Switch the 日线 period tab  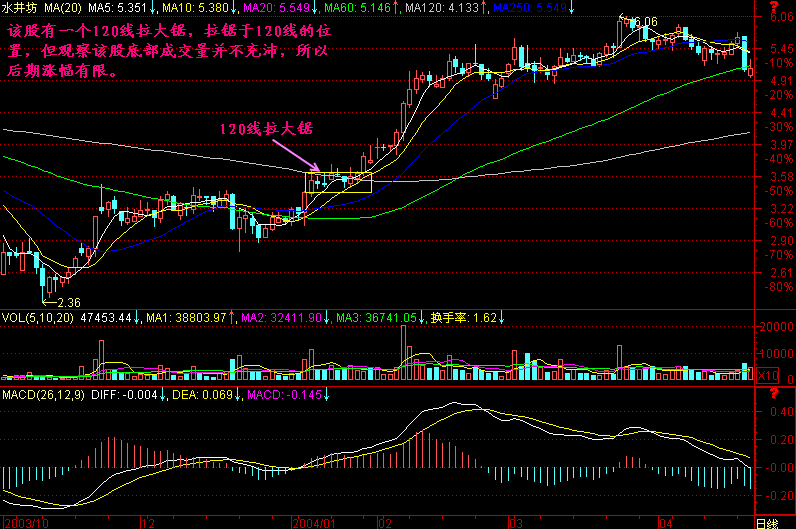[x=766, y=523]
